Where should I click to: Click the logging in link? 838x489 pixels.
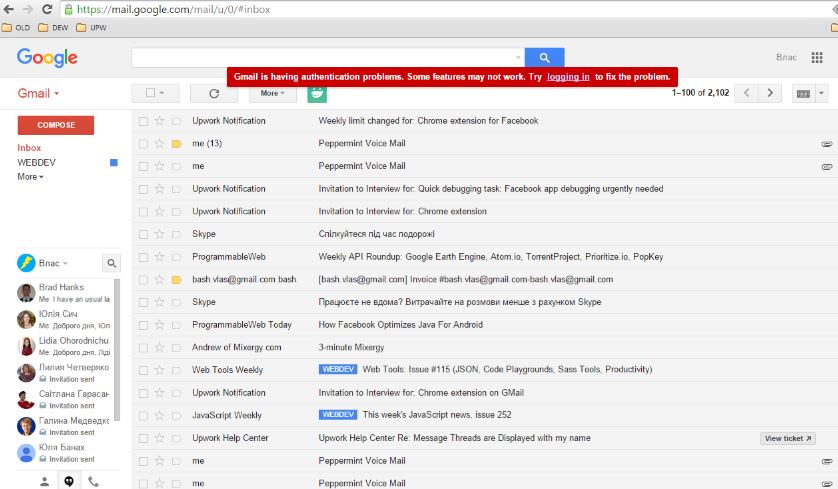click(x=568, y=77)
